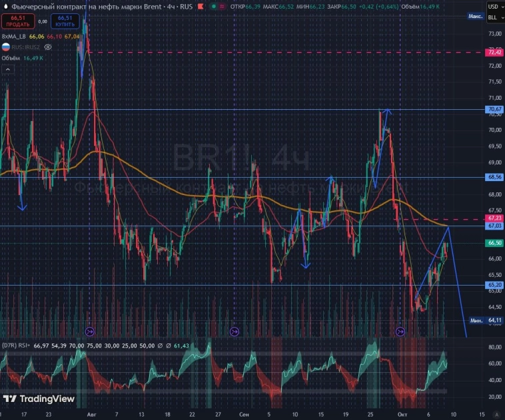Viewport: 505px width, 420px height.
Task: Select the 8xMA_LB indicator legend
Action: coord(12,37)
